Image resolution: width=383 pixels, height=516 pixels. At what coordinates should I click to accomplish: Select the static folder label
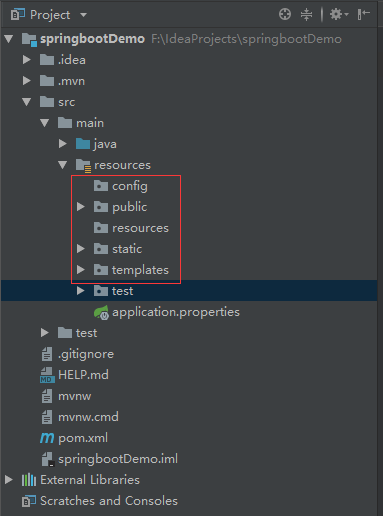point(127,249)
